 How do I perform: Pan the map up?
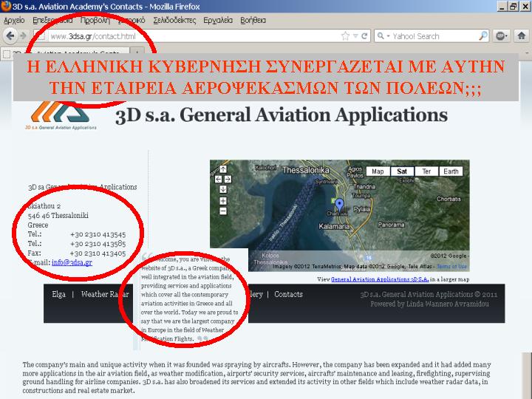pyautogui.click(x=223, y=169)
